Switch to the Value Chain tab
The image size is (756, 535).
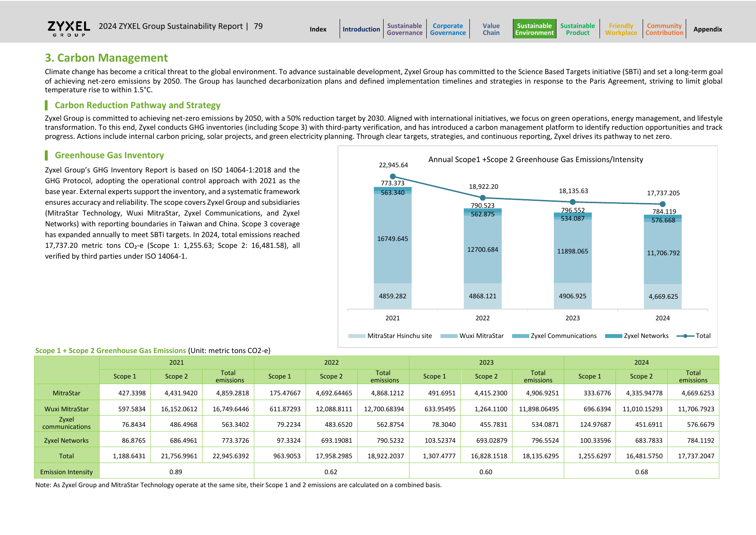click(x=491, y=29)
